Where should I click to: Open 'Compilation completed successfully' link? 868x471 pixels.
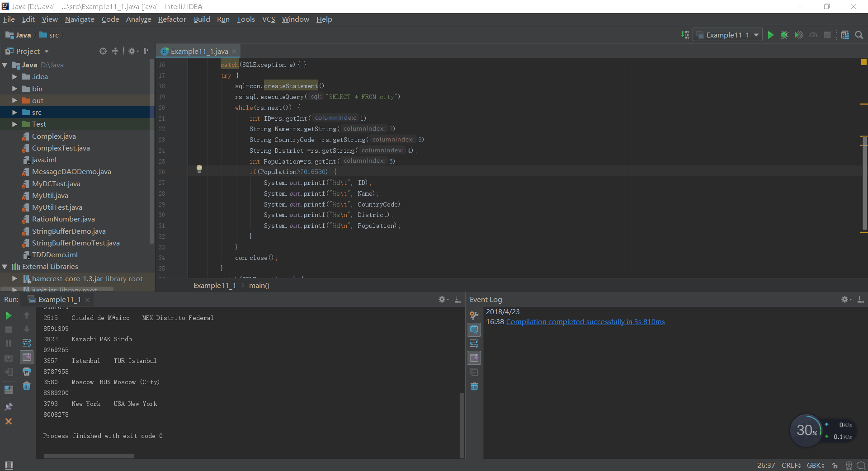pyautogui.click(x=585, y=321)
